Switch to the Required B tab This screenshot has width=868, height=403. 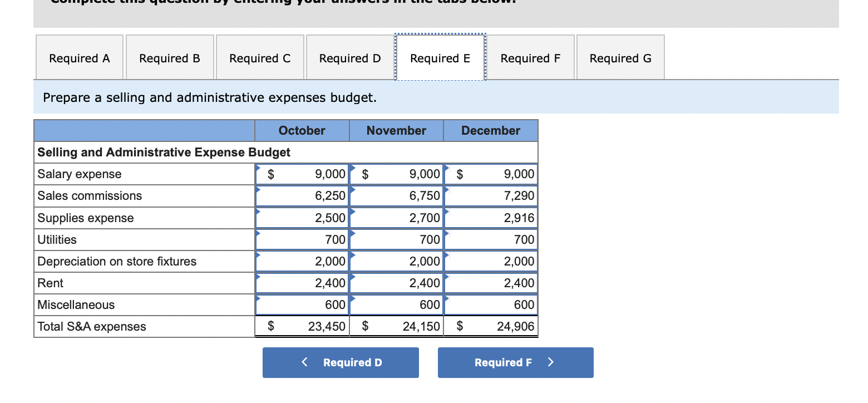click(x=170, y=58)
